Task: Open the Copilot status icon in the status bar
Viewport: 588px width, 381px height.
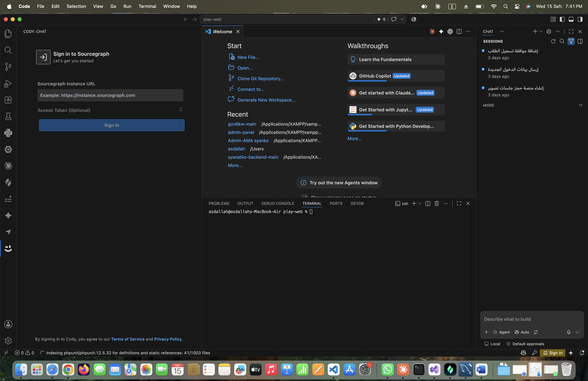Action: pyautogui.click(x=523, y=353)
